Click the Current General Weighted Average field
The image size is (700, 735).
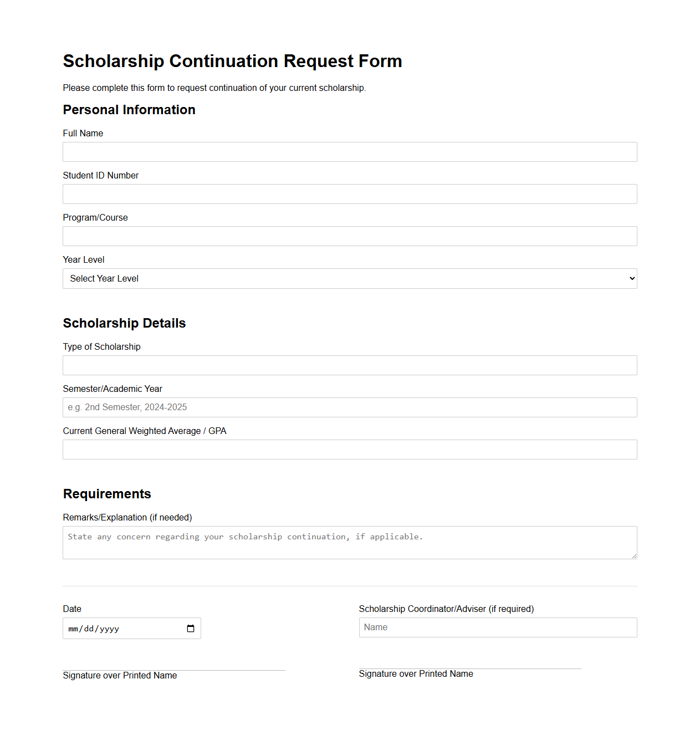pos(349,449)
